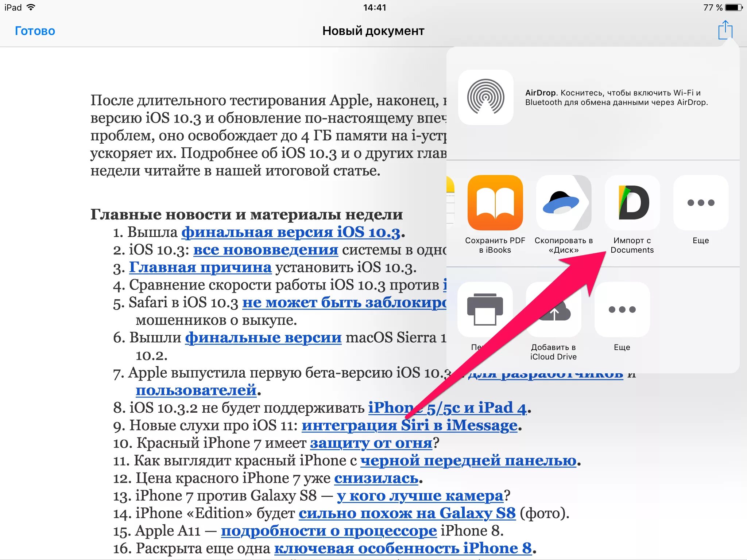
Task: Open link сильно похож на Galaxy S8
Action: coord(407,513)
